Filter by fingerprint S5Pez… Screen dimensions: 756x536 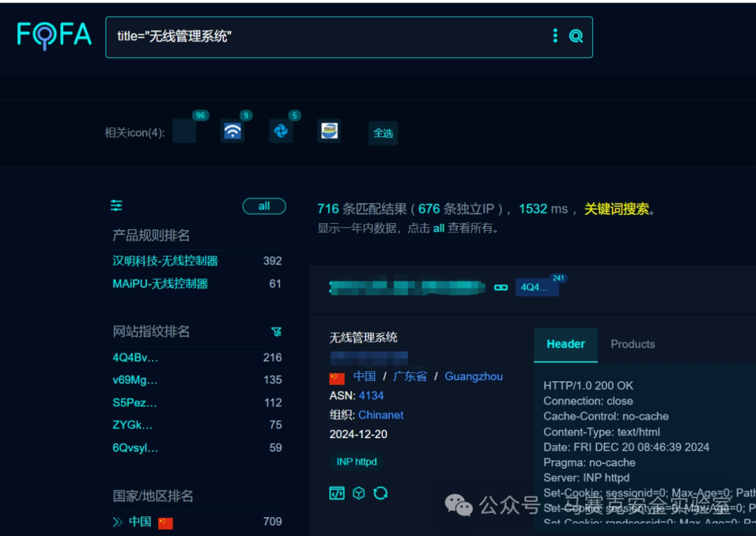134,402
